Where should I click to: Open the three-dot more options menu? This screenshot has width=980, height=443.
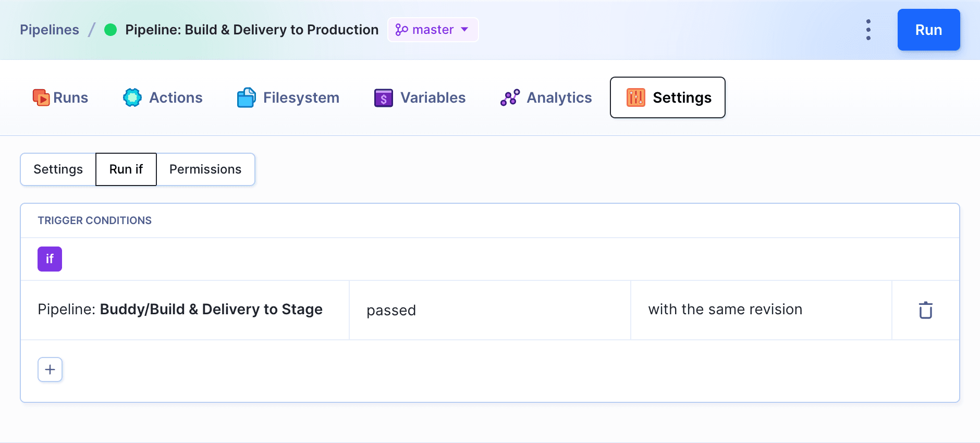point(868,30)
